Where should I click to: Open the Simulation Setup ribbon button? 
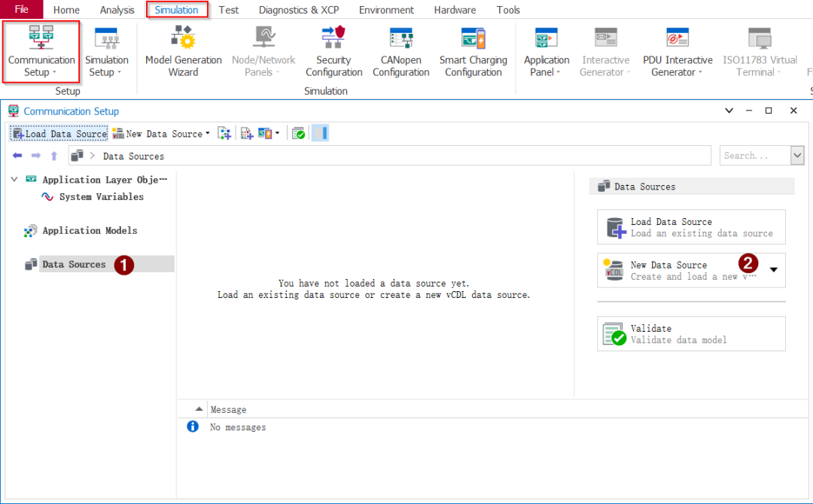click(107, 52)
